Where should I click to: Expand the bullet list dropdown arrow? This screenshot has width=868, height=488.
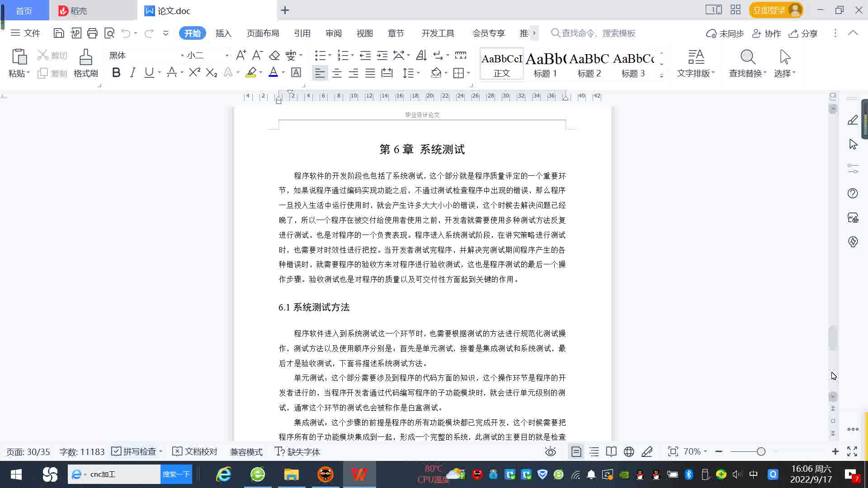330,55
